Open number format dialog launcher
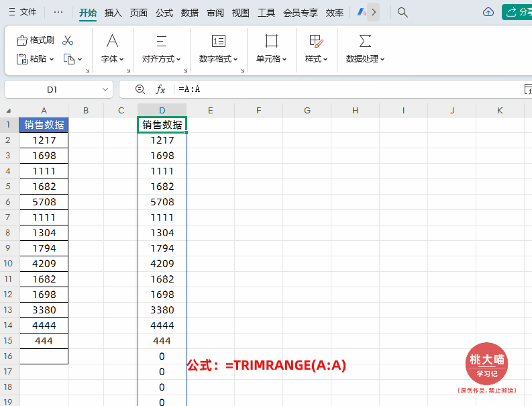The height and width of the screenshot is (406, 532). click(x=242, y=70)
